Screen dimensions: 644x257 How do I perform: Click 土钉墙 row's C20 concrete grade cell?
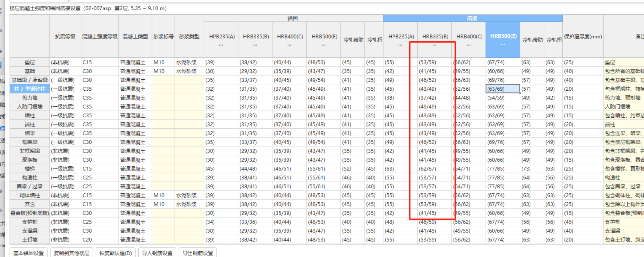(100, 240)
